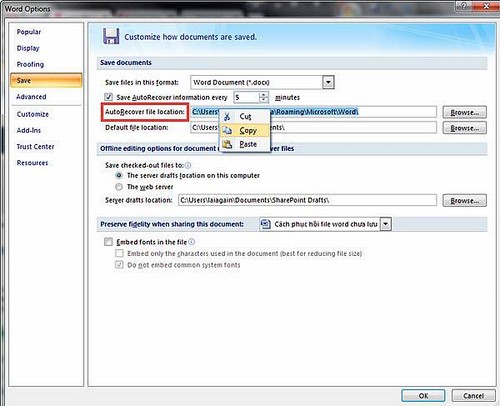Open the Display options category
Viewport: 500px width, 406px height.
pos(28,48)
